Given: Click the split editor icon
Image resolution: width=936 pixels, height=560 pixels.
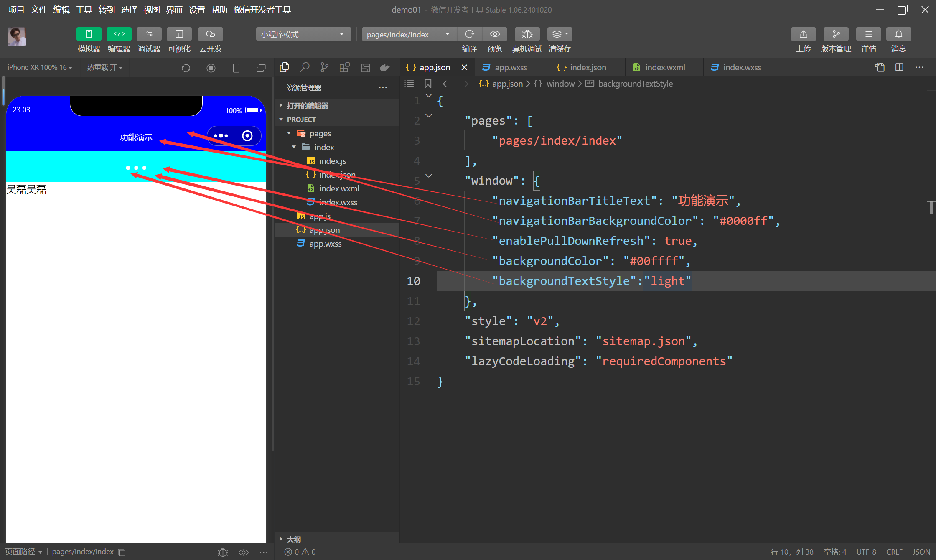Looking at the screenshot, I should click(x=899, y=67).
